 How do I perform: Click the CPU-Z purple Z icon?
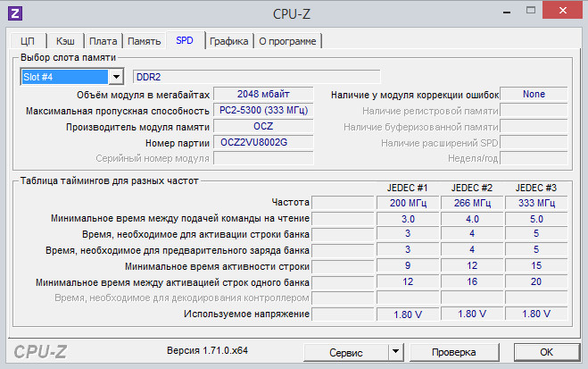click(x=15, y=13)
